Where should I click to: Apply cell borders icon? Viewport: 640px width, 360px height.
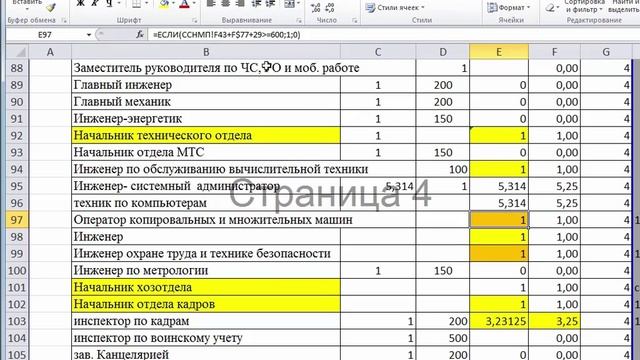click(x=136, y=4)
